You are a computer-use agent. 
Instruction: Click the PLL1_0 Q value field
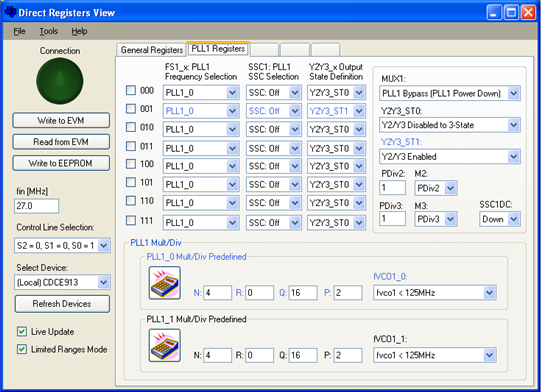point(303,292)
